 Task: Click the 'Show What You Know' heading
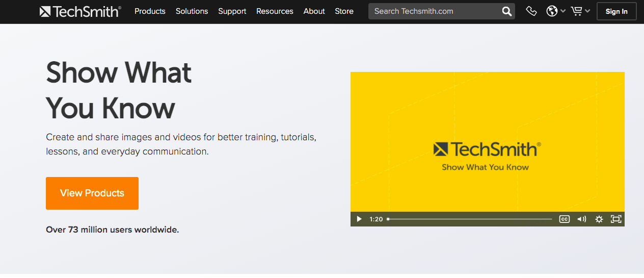coord(119,90)
